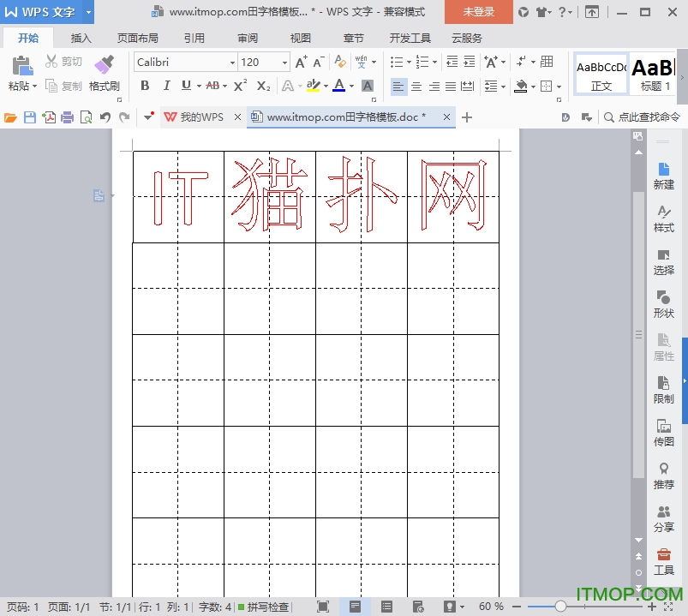Apply the 格式刷 format painter tool

(105, 75)
